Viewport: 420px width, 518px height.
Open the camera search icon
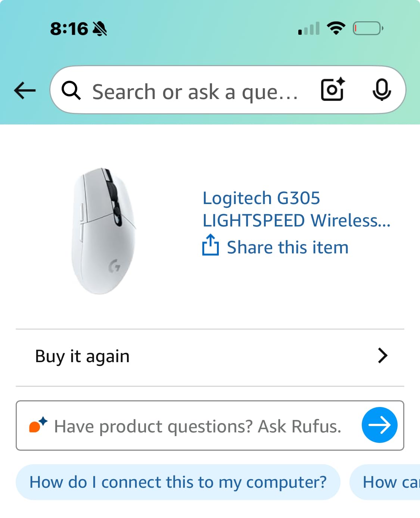point(332,90)
